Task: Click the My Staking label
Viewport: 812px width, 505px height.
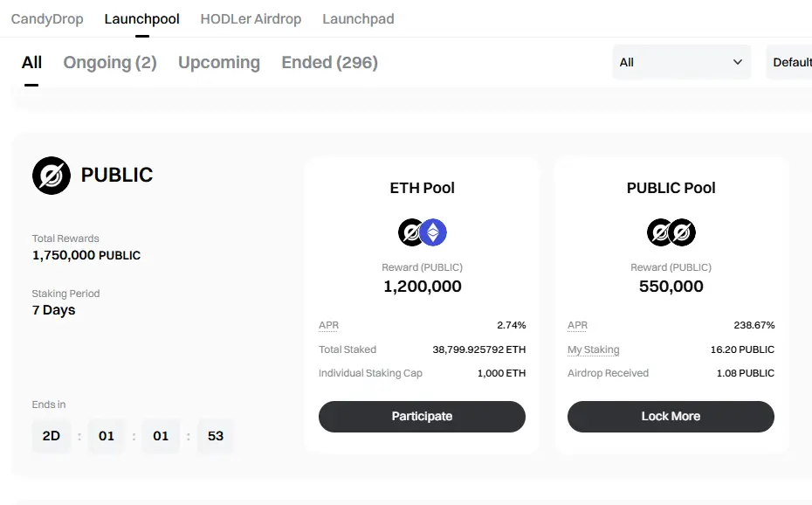Action: pyautogui.click(x=594, y=349)
